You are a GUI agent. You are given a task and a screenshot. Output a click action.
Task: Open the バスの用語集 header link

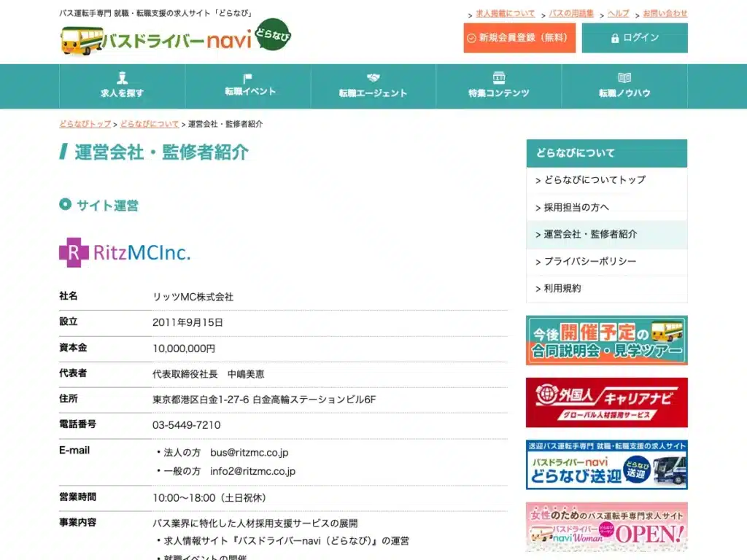point(571,14)
